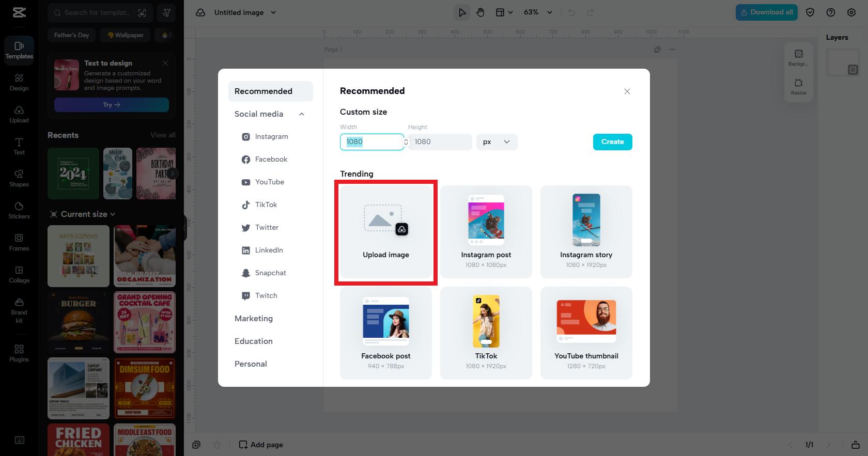
Task: Open the Templates sidebar panel
Action: 19,51
